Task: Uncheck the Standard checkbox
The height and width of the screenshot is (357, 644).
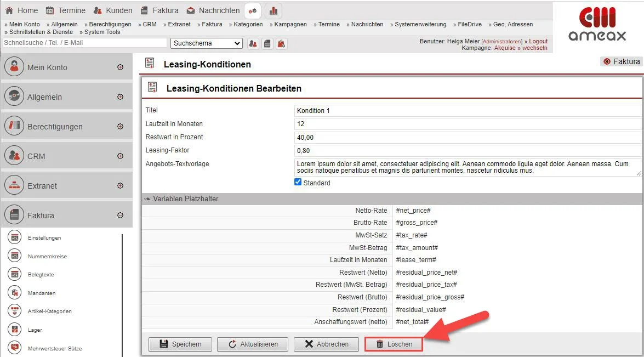Action: pos(298,182)
